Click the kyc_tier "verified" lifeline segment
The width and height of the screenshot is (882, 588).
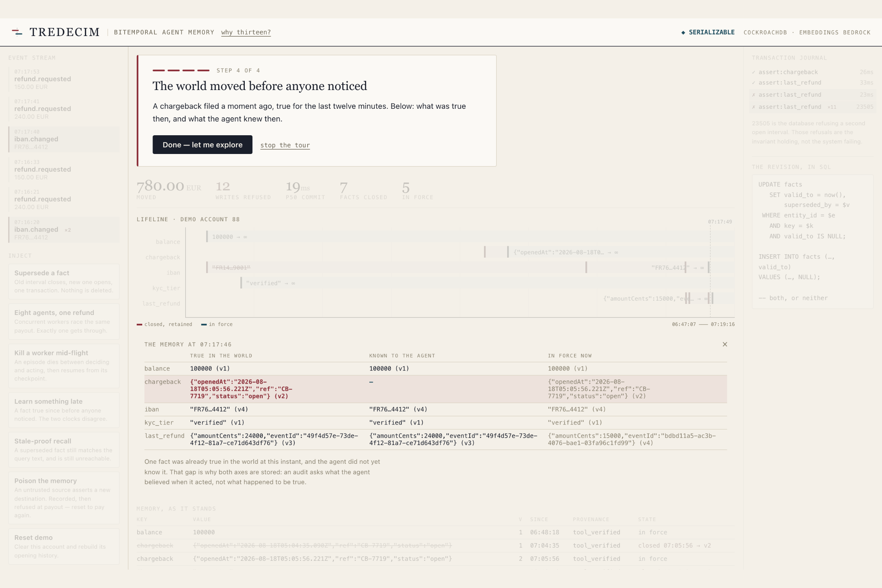click(487, 283)
